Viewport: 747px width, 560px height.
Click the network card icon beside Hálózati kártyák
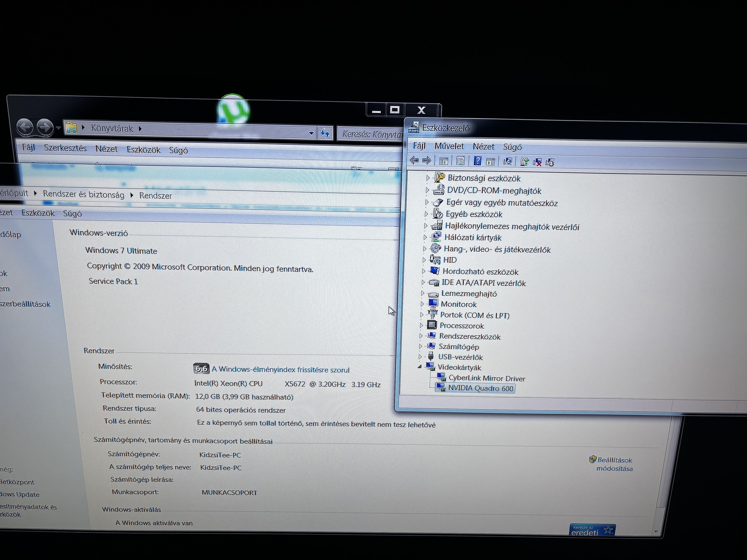coord(436,237)
